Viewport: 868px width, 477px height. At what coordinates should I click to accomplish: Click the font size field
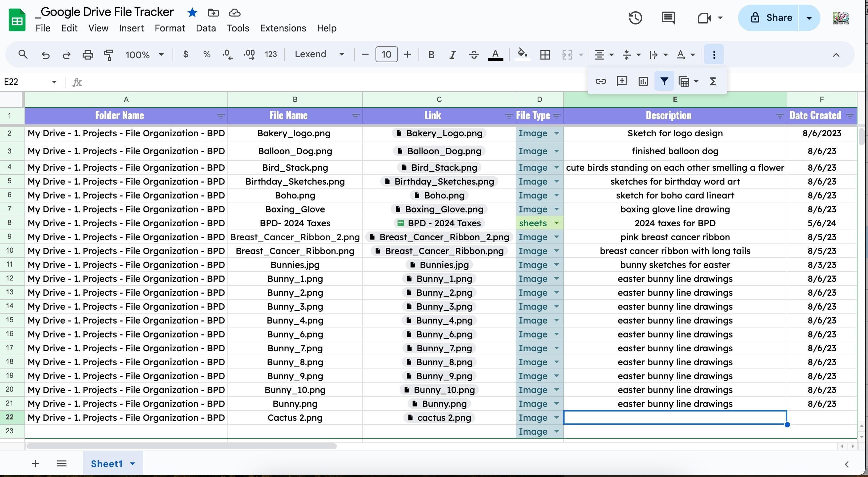pos(386,54)
